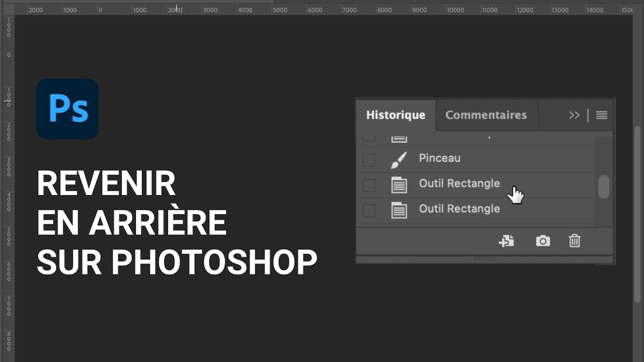
Task: Collapse panels with the double-chevron icon
Action: pyautogui.click(x=574, y=115)
